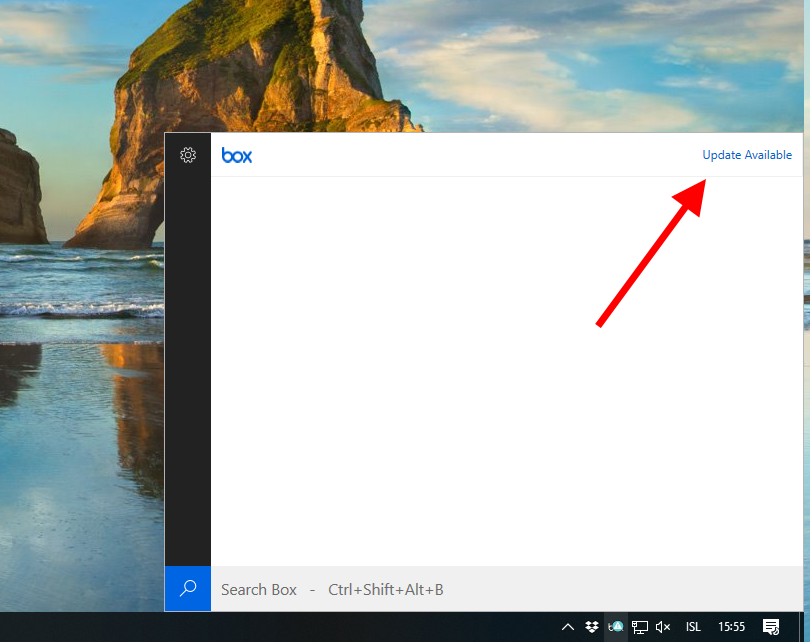810x642 pixels.
Task: Click the Box logo
Action: (237, 155)
